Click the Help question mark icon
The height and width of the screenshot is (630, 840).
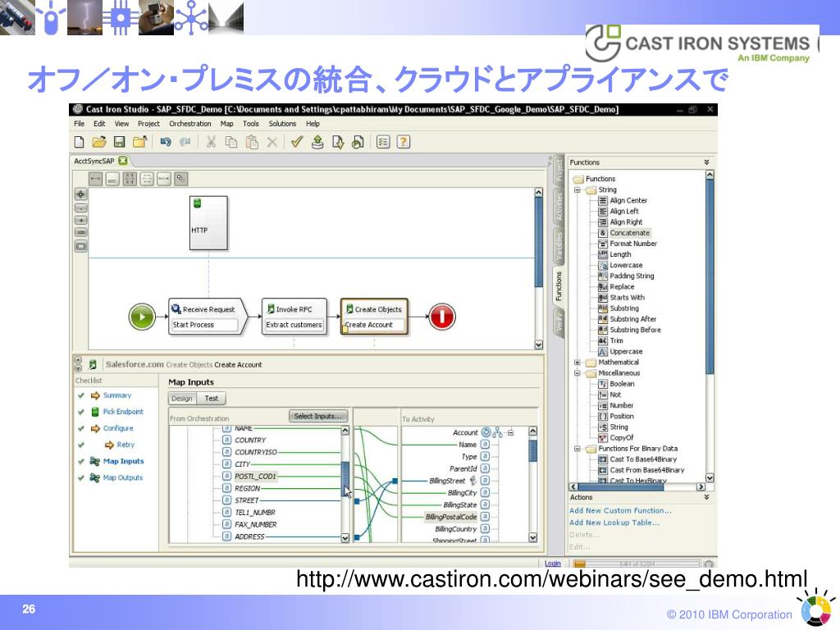[x=404, y=142]
